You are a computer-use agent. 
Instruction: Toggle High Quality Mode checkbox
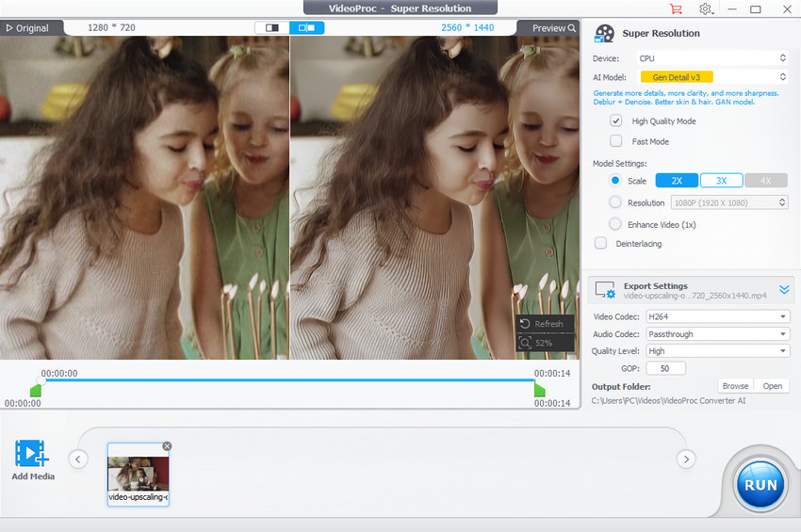coord(616,121)
